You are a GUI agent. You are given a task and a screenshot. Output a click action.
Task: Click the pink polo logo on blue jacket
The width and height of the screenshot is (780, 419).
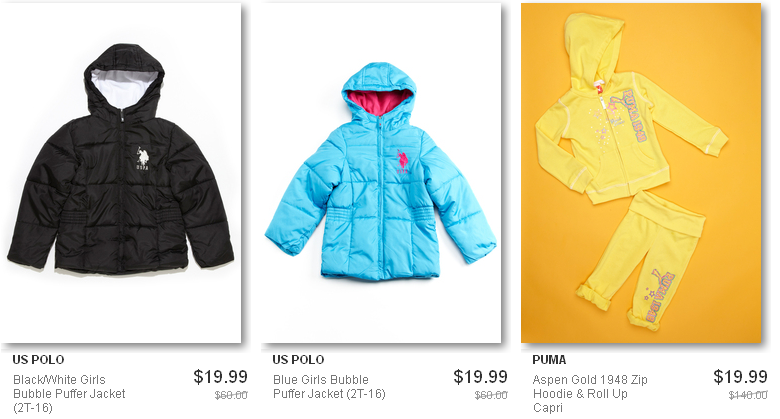pos(403,161)
